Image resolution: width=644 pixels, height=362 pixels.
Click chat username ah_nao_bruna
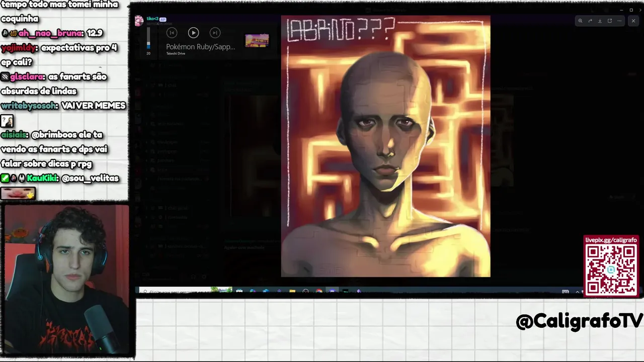click(x=50, y=33)
